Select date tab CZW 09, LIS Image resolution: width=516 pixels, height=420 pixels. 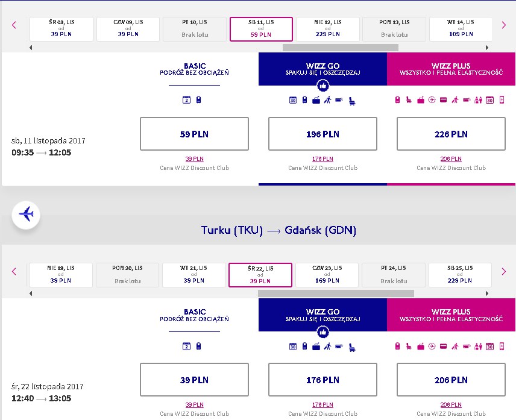click(x=128, y=29)
